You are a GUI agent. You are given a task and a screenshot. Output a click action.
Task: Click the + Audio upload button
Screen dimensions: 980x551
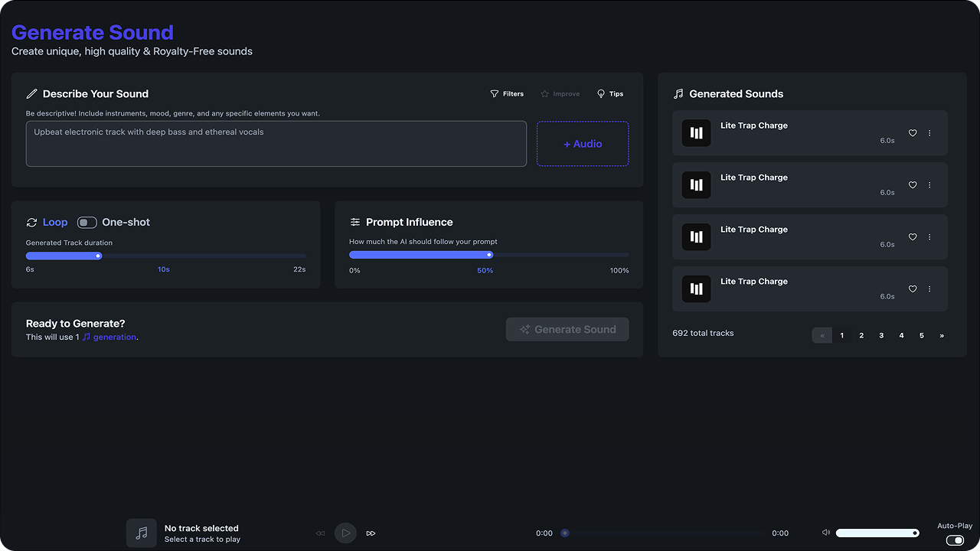coord(582,144)
